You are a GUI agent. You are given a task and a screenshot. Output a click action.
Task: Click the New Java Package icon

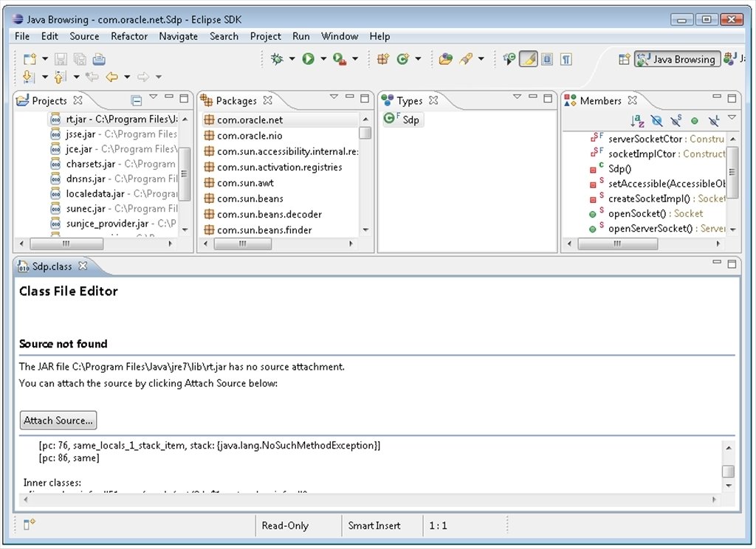383,59
